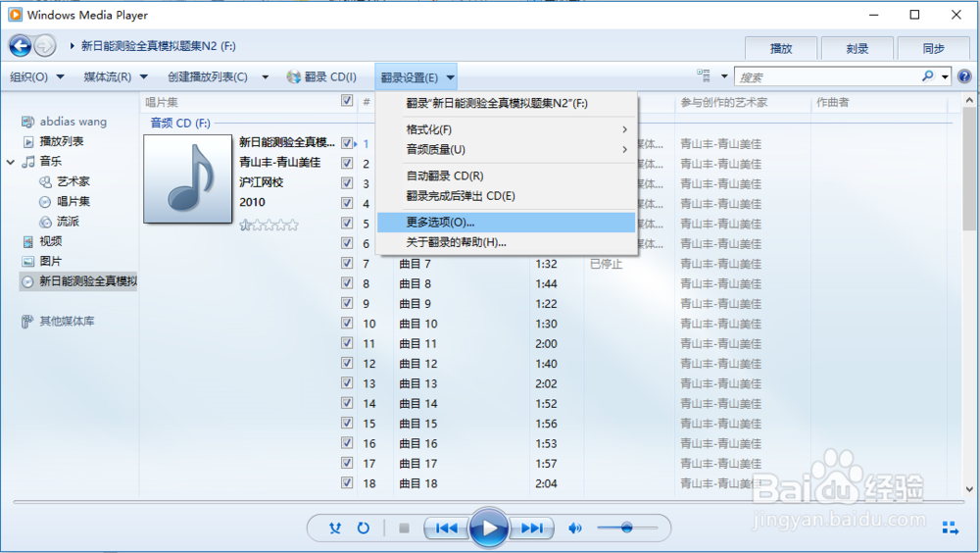Open 关于翻录的帮助(H)... menu item
The image size is (980, 553).
507,242
